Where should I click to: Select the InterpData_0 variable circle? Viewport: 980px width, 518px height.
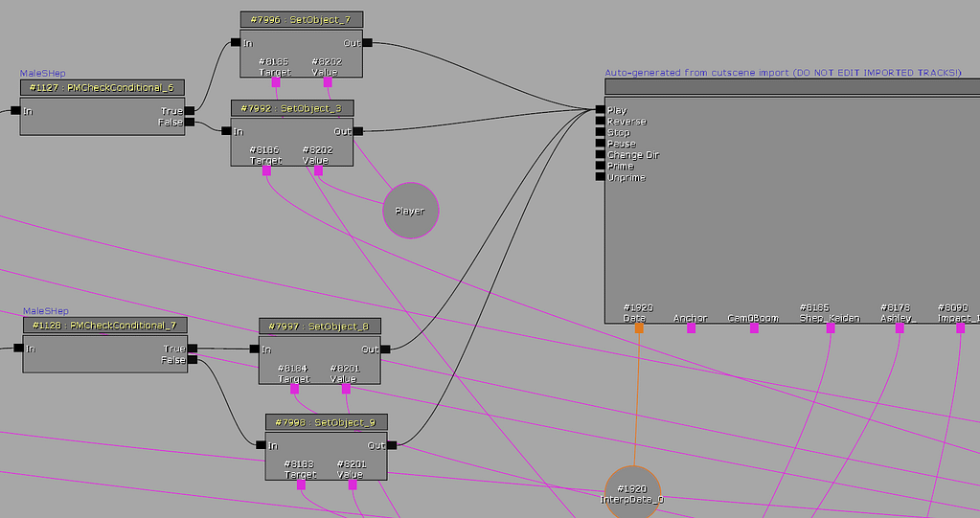point(632,492)
